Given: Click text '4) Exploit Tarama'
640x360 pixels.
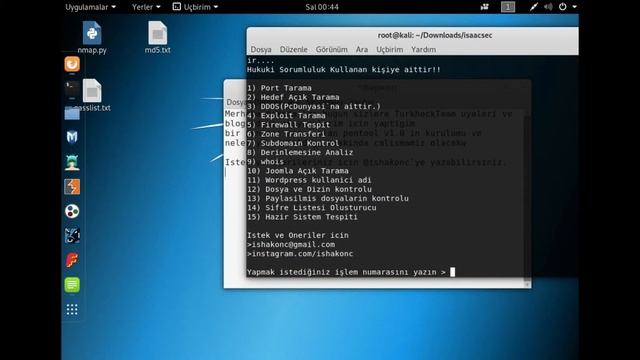Looking at the screenshot, I should pyautogui.click(x=286, y=116).
